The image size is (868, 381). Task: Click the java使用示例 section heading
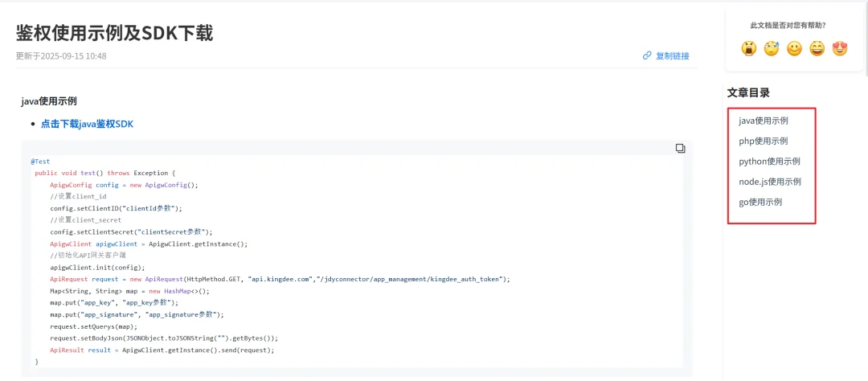(49, 100)
